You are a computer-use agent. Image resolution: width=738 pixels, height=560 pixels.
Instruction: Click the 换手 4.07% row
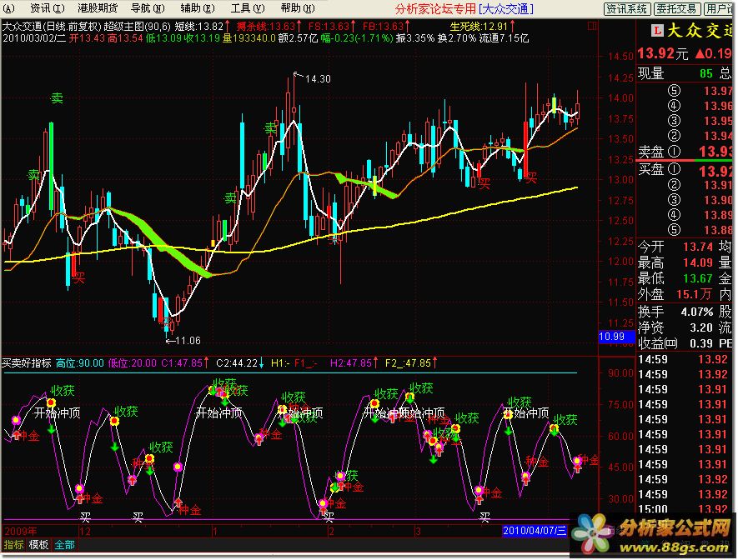685,312
